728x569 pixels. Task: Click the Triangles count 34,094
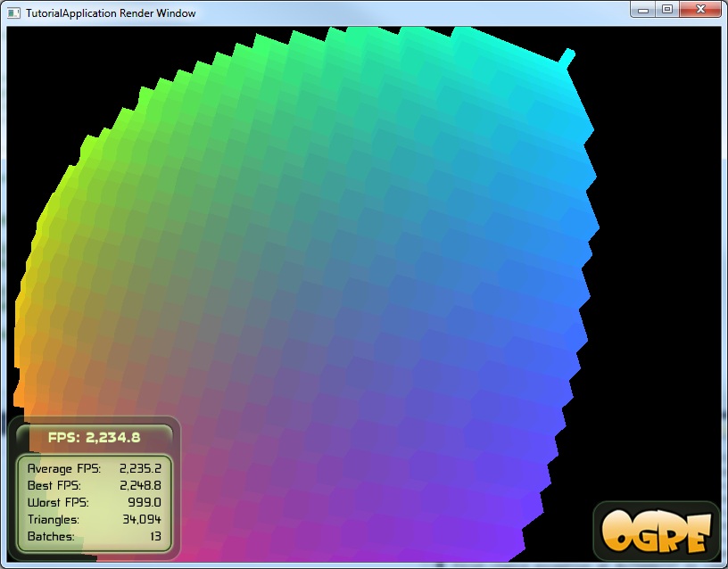[142, 519]
